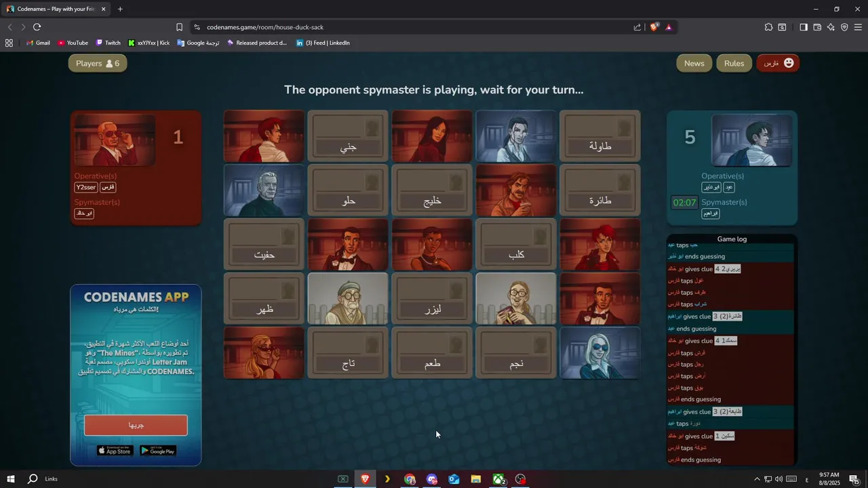This screenshot has width=868, height=488.
Task: Open the YouTube bookmark
Action: tap(73, 43)
